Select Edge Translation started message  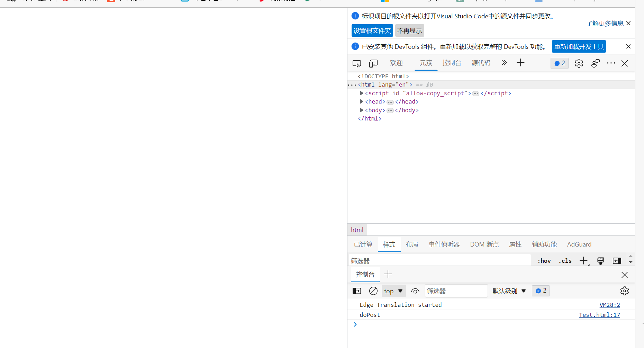[401, 305]
